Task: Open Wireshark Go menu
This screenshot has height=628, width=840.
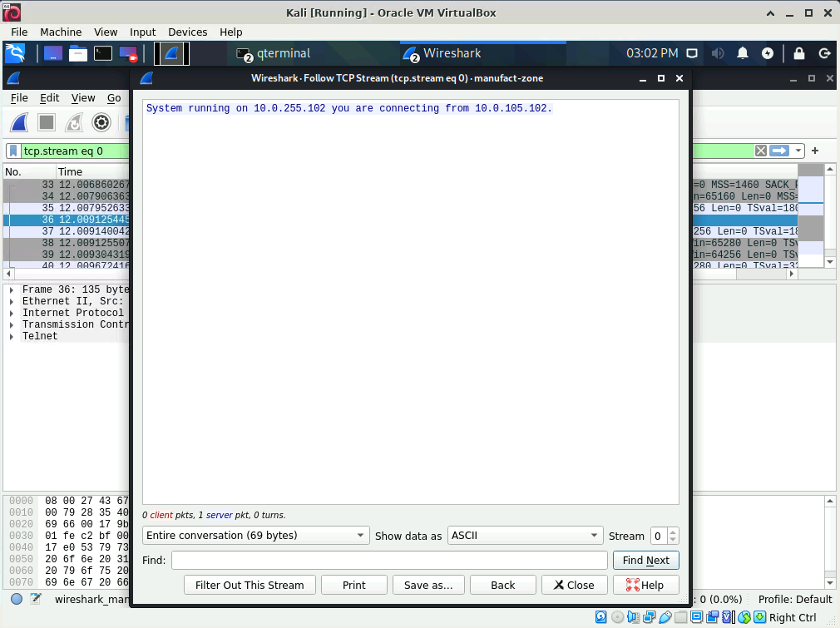Action: coord(114,98)
